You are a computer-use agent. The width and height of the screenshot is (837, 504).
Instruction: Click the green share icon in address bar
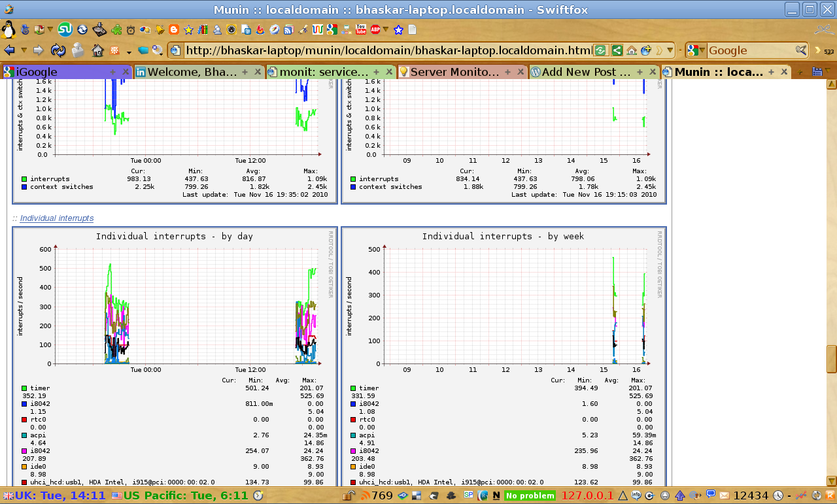(x=617, y=50)
